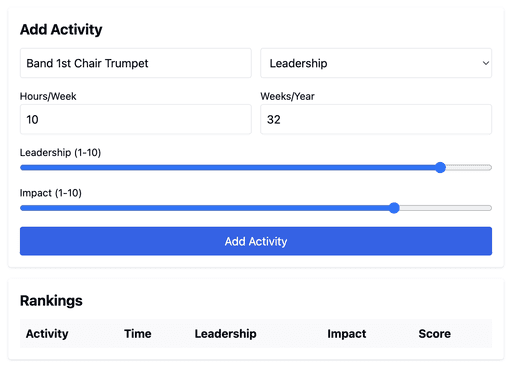Image resolution: width=512 pixels, height=369 pixels.
Task: Click the Impact slider thumb
Action: tap(394, 208)
